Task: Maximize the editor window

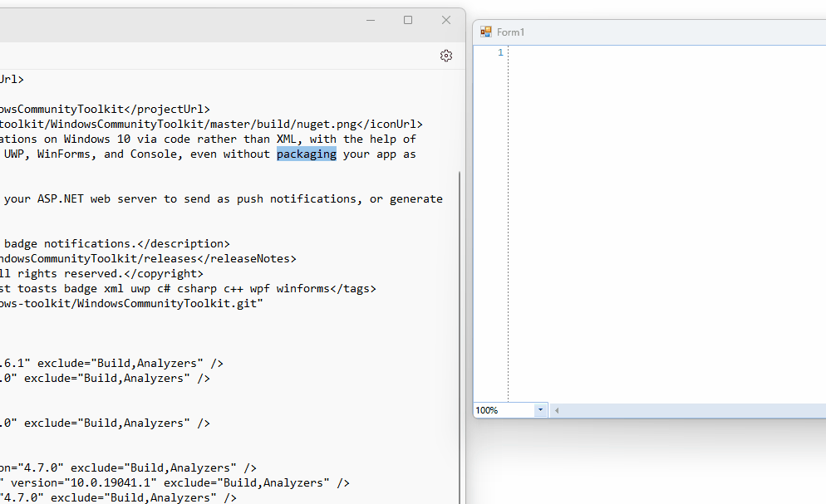Action: pyautogui.click(x=408, y=20)
